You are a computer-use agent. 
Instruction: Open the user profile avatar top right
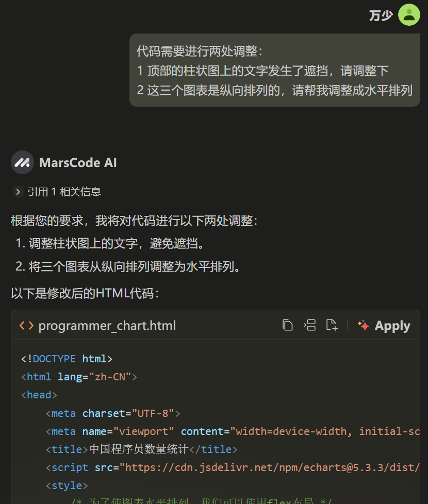409,15
